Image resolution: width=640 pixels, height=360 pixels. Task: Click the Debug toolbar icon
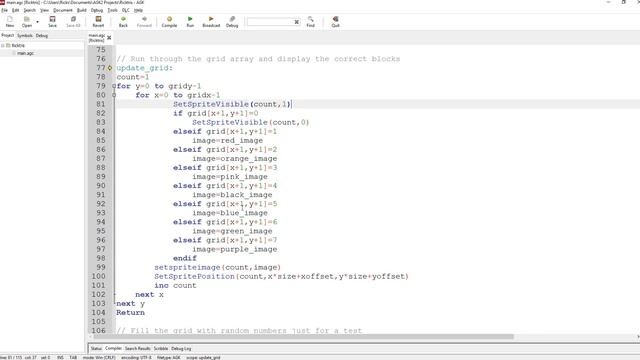[232, 21]
